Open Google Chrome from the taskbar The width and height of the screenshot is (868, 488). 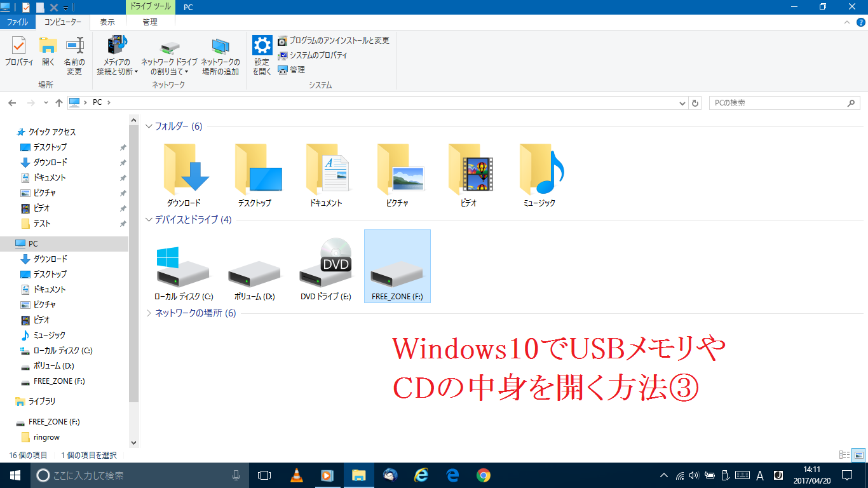click(x=484, y=475)
